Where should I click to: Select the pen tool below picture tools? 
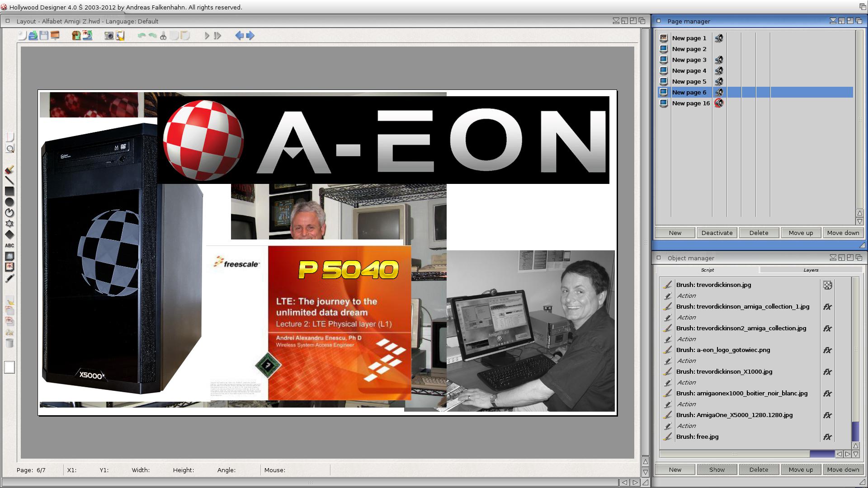tap(9, 278)
